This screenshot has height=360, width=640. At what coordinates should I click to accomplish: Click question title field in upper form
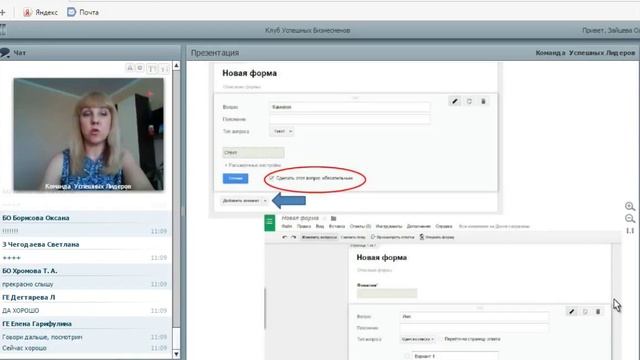tap(349, 107)
